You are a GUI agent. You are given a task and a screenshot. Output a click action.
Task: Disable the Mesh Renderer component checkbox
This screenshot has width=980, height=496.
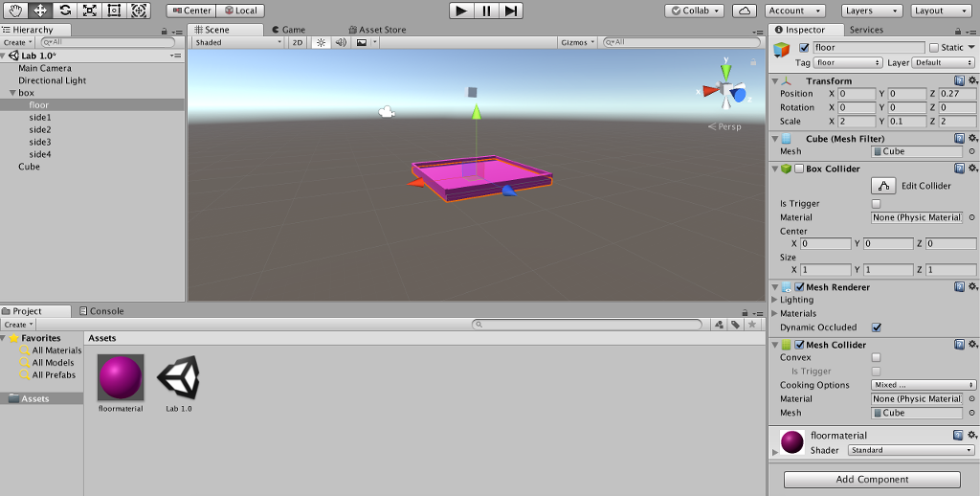tap(799, 287)
